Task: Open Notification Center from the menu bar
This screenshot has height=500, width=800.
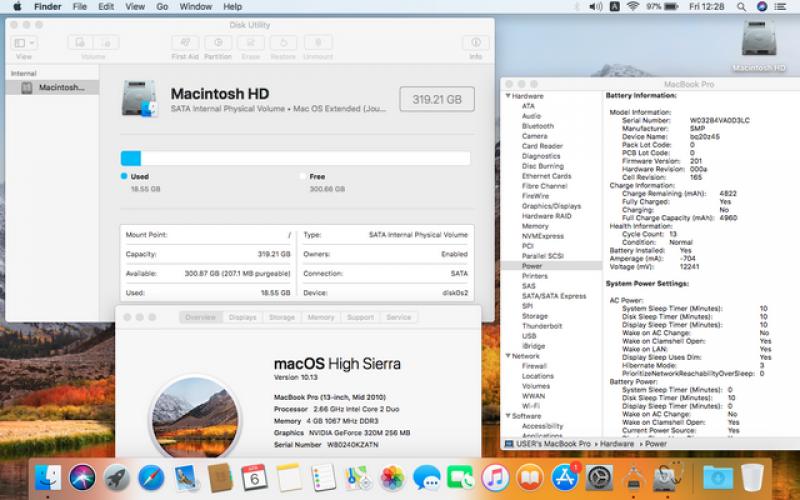Action: [x=780, y=7]
